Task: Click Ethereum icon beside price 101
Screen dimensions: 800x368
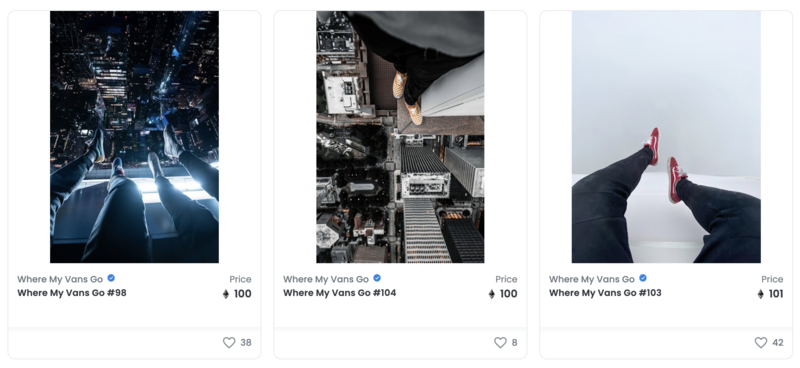Action: tap(760, 294)
